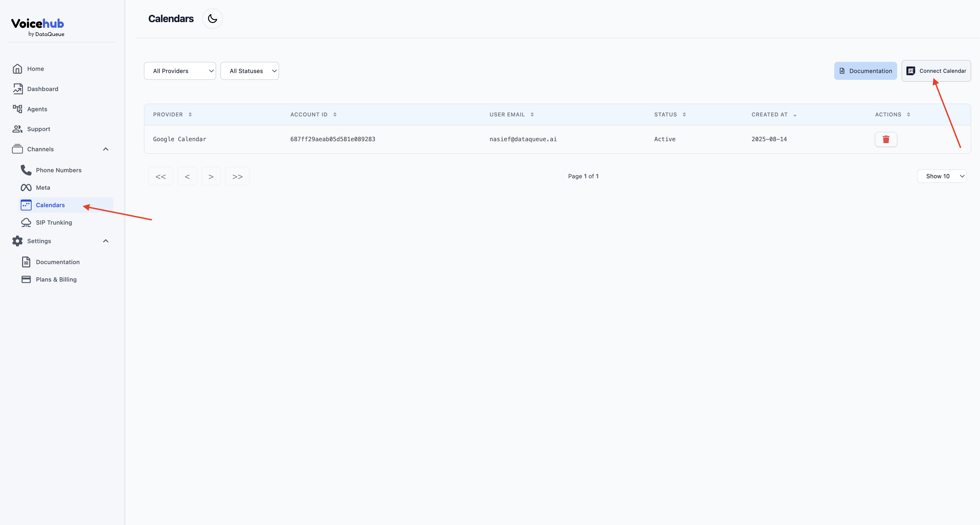980x525 pixels.
Task: Open the All Providers dropdown
Action: pyautogui.click(x=180, y=71)
